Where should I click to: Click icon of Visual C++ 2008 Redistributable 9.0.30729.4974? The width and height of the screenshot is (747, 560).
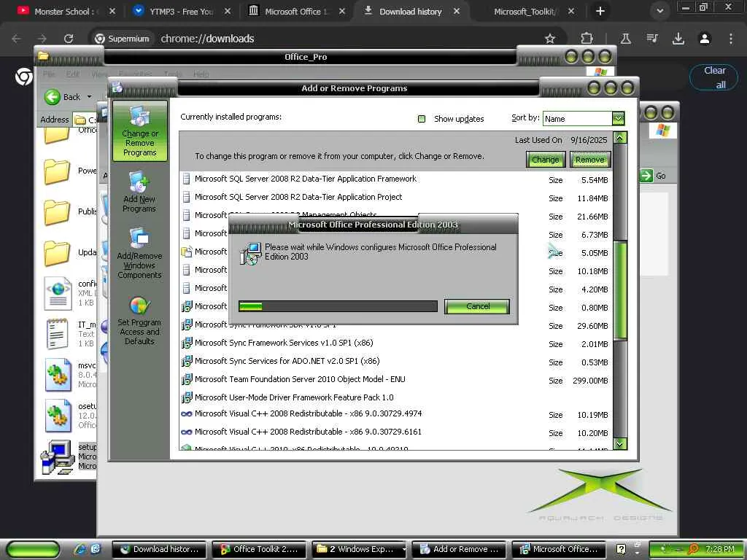(x=187, y=414)
